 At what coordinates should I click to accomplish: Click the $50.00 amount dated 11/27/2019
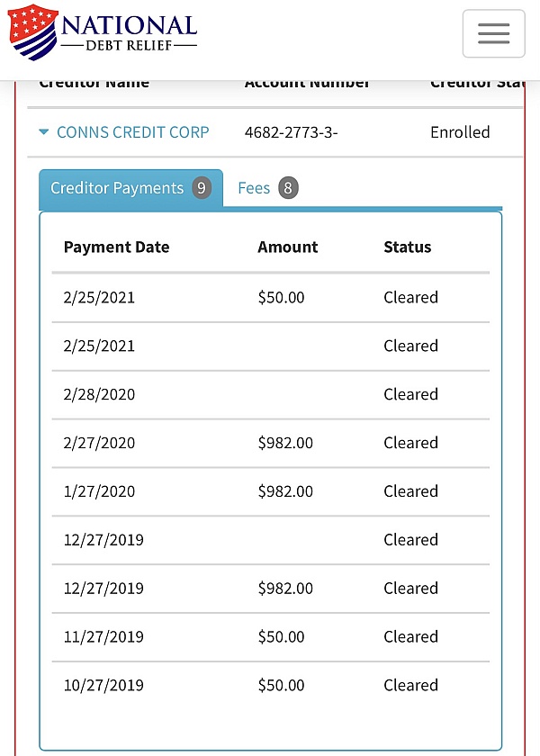pos(281,636)
